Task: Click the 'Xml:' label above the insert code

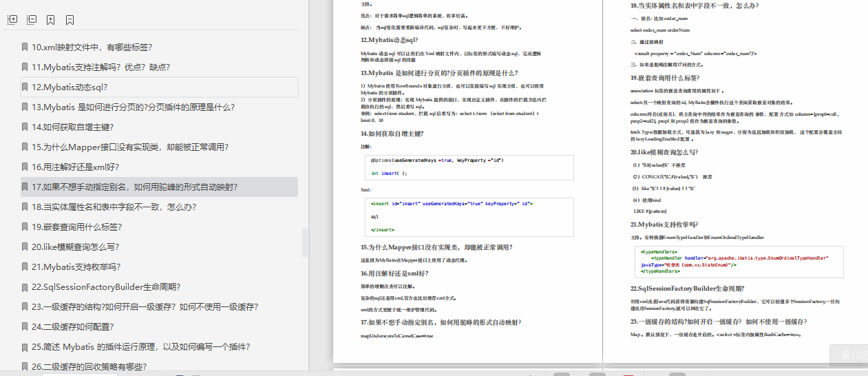Action: tap(366, 189)
